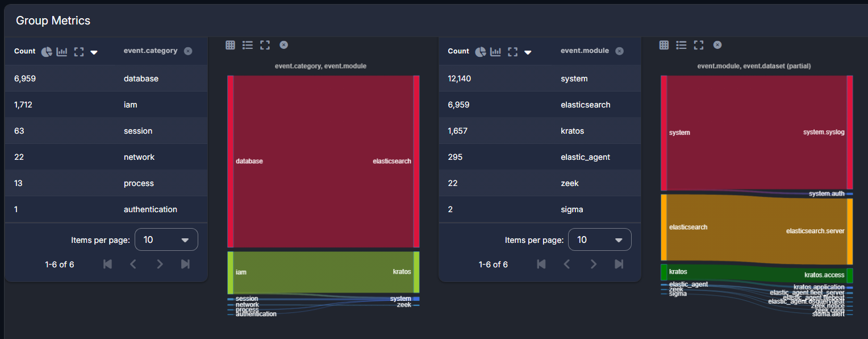Jump to last page in event.module table
This screenshot has height=339, width=868.
[619, 264]
